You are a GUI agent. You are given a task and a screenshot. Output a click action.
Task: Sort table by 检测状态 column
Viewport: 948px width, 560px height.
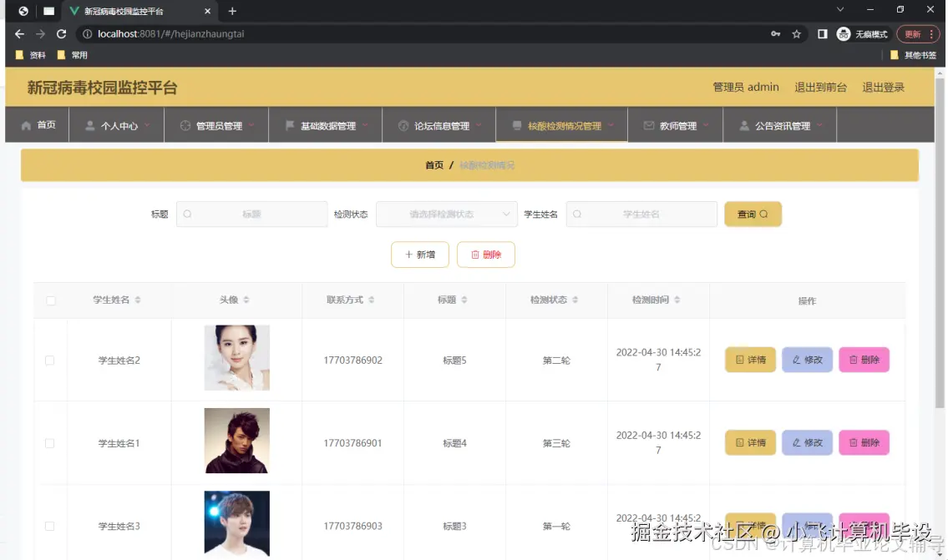point(575,300)
